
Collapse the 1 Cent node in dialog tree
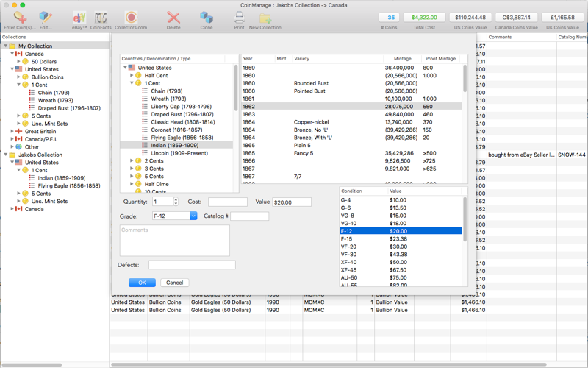[x=132, y=83]
